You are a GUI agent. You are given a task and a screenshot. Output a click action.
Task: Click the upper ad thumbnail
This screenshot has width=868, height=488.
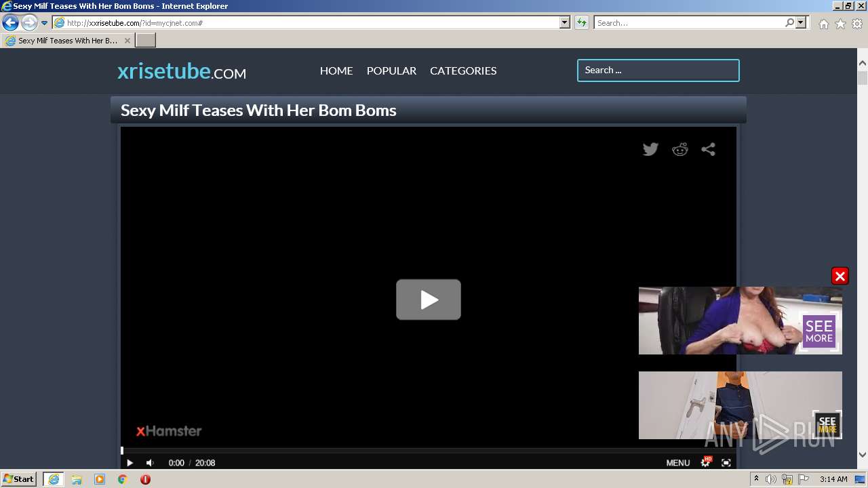[x=741, y=321]
